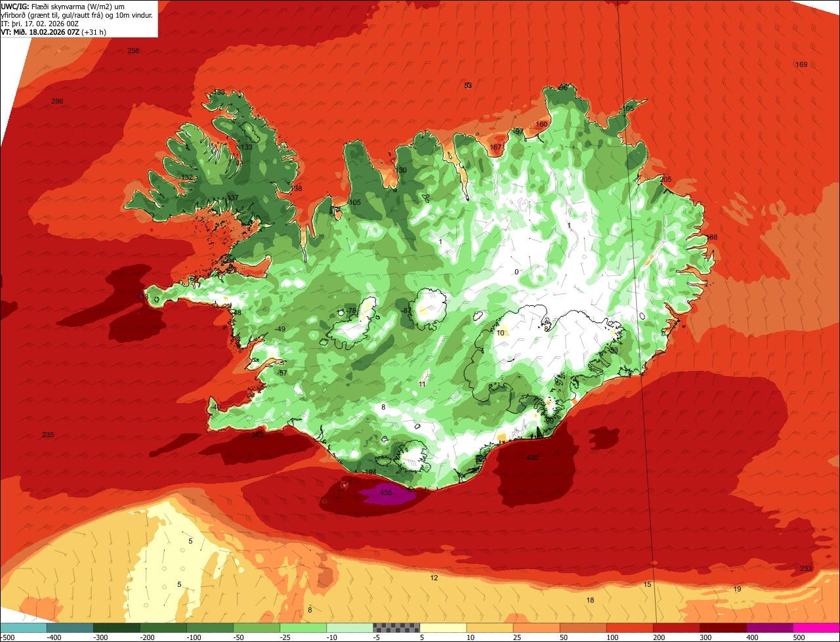
Task: Click the yellow-orange 10 to 25 swatch
Action: (490, 628)
